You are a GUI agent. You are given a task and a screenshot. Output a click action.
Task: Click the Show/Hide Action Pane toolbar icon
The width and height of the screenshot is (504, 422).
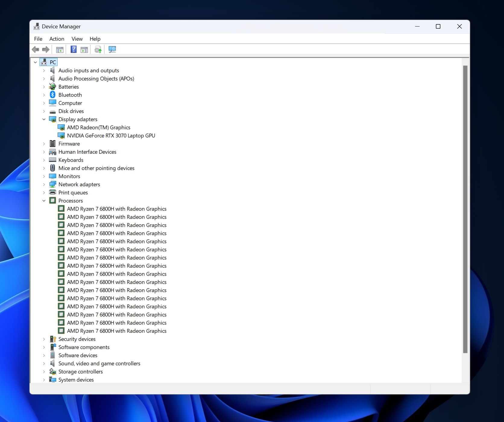coord(84,50)
